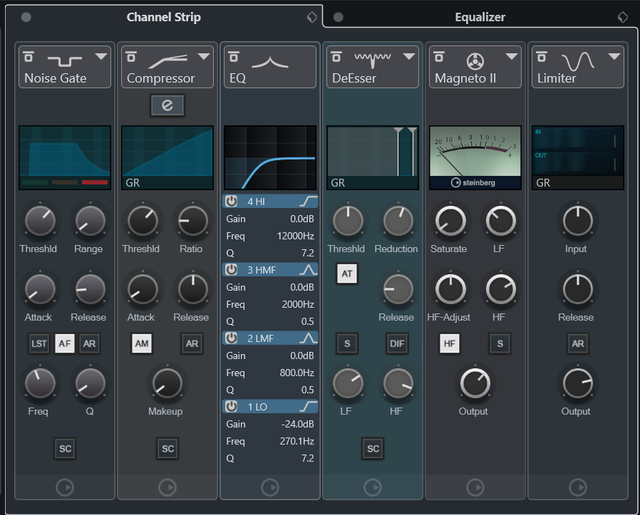
Task: Click the EQ curve display graph
Action: [270, 158]
